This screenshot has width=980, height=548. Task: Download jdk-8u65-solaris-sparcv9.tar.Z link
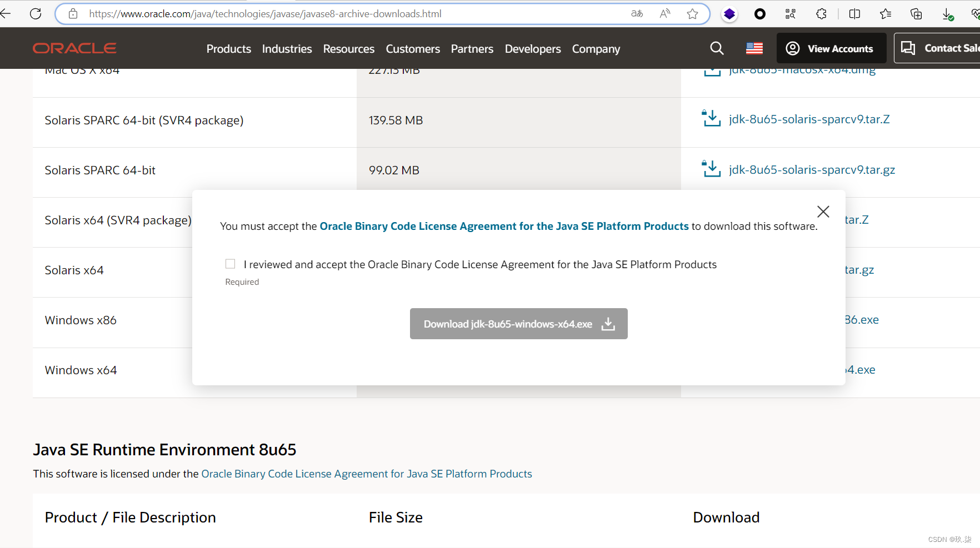(809, 119)
